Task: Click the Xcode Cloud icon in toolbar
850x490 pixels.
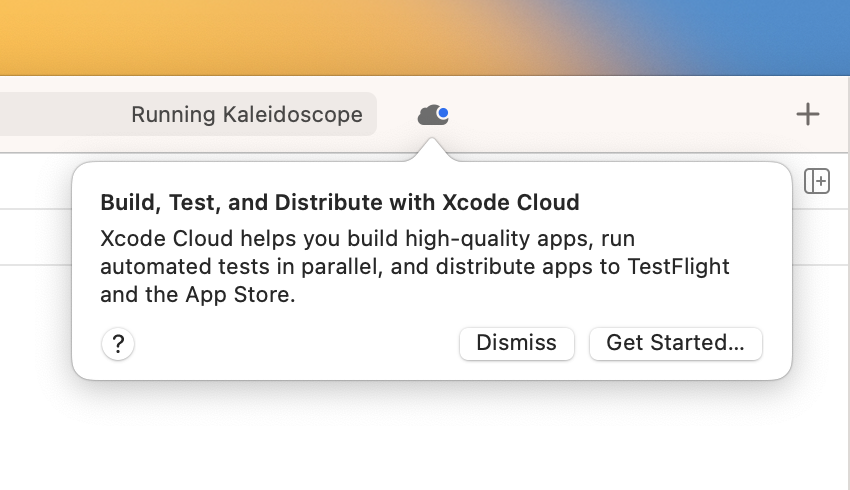Action: pyautogui.click(x=433, y=115)
